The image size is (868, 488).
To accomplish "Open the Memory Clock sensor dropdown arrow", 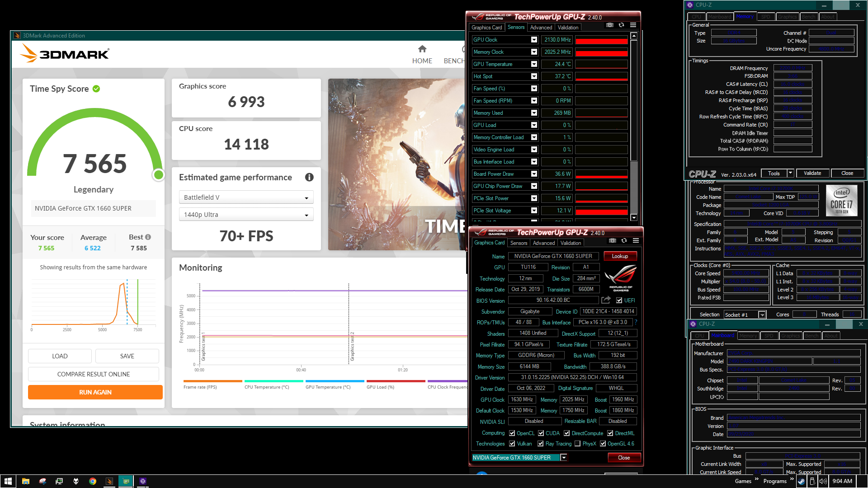I will (x=534, y=52).
